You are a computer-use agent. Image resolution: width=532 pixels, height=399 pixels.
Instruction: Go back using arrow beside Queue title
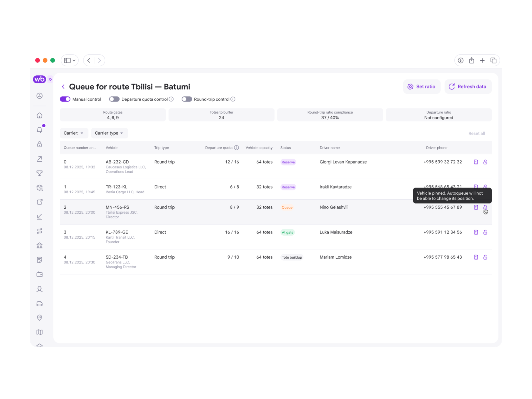tap(63, 87)
